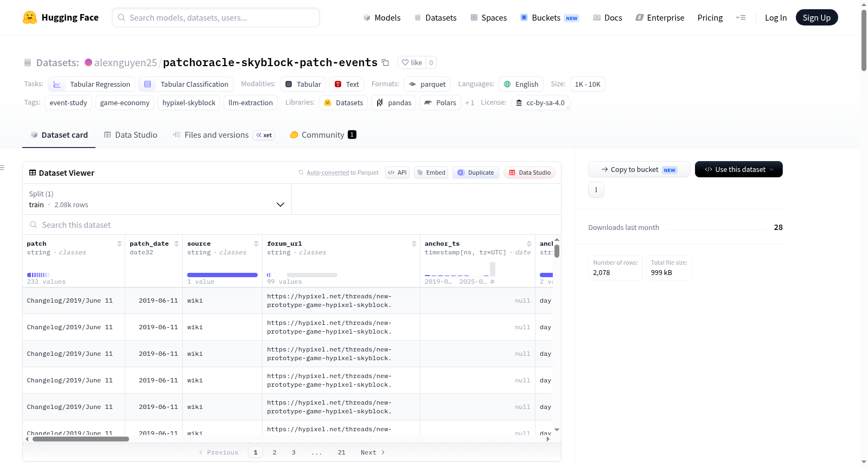The width and height of the screenshot is (868, 467).
Task: Open the more options three-dot button
Action: point(596,190)
